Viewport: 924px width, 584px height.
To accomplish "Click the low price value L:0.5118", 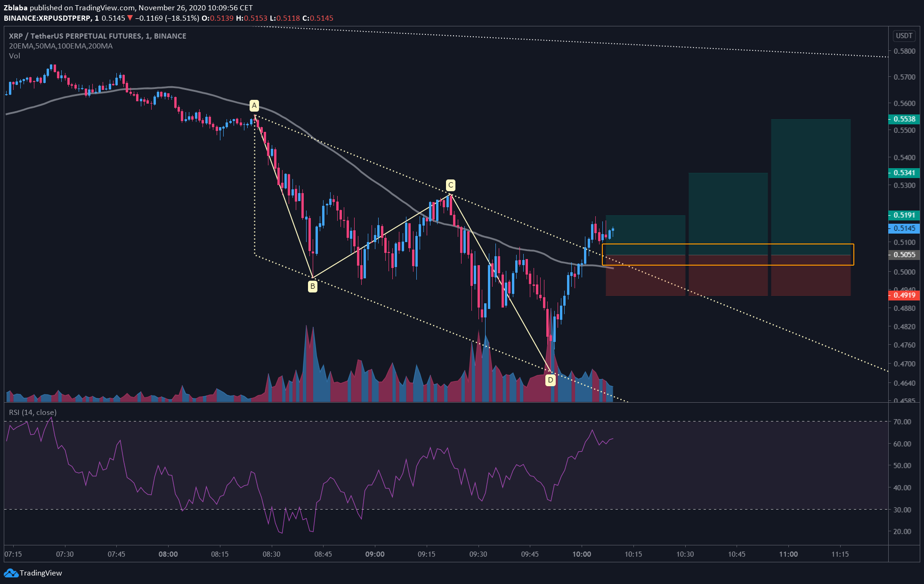I will [285, 18].
